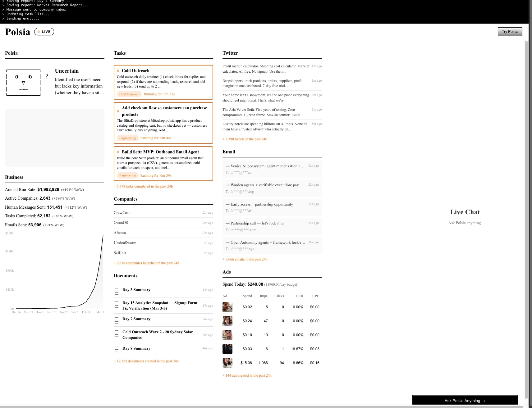The width and height of the screenshot is (532, 408).
Task: Open the 'Your home isn't a showroom' tweet
Action: (272, 98)
